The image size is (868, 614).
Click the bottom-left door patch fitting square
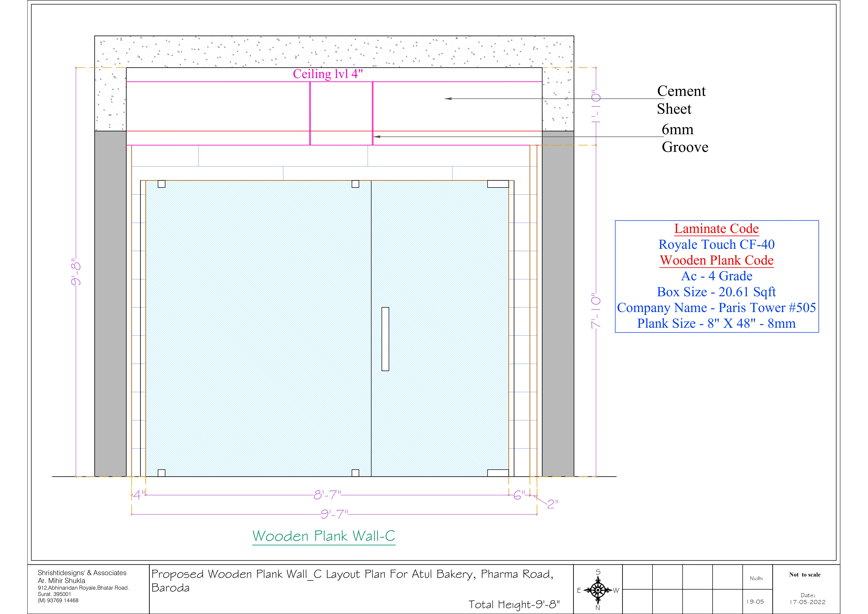tap(161, 473)
